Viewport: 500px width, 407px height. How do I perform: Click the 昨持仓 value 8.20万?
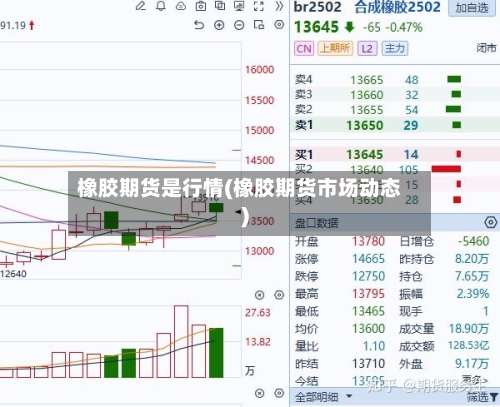(472, 259)
